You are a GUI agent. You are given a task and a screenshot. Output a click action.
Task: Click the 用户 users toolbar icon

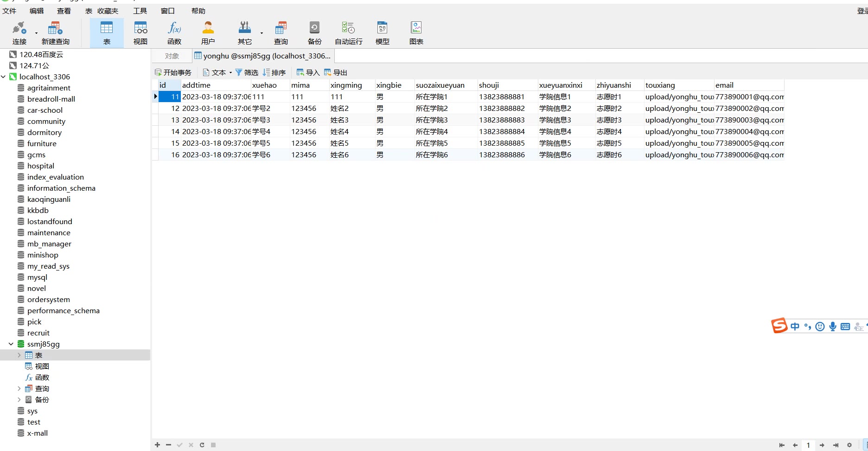208,33
